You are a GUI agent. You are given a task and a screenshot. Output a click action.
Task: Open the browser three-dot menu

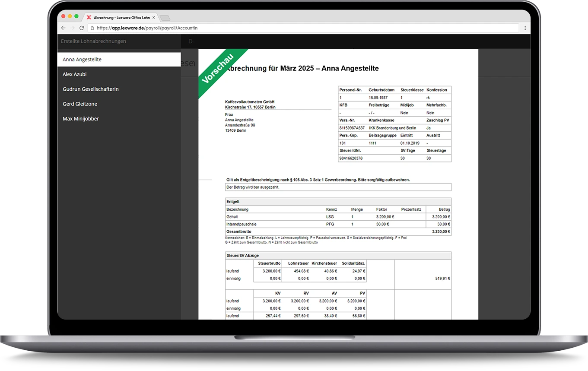click(525, 28)
